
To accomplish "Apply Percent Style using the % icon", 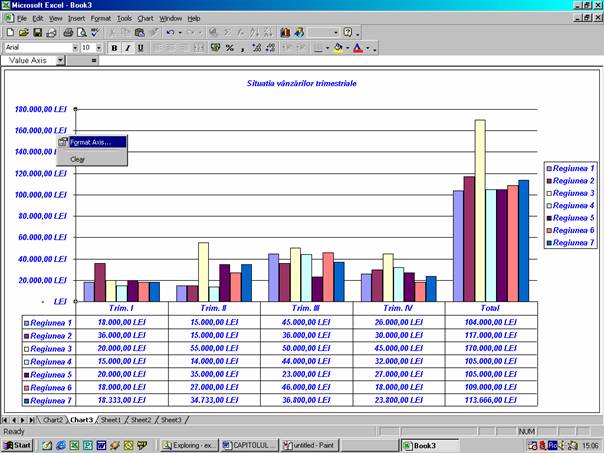I will coord(230,47).
